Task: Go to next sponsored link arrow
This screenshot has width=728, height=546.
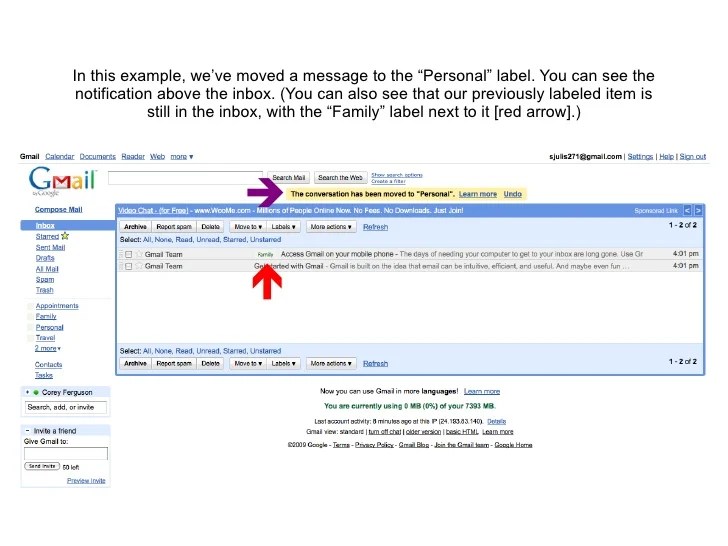Action: click(x=698, y=211)
